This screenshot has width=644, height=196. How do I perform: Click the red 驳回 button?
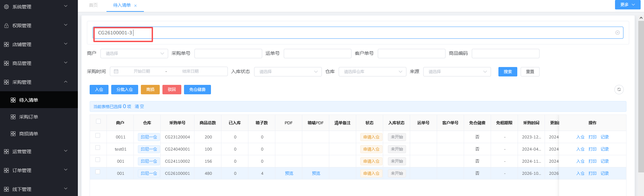coord(172,90)
